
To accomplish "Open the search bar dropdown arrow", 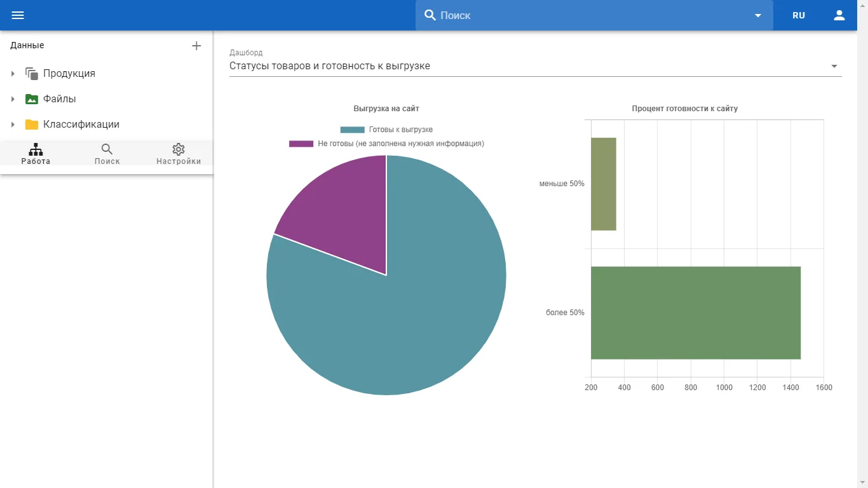I will (x=758, y=15).
